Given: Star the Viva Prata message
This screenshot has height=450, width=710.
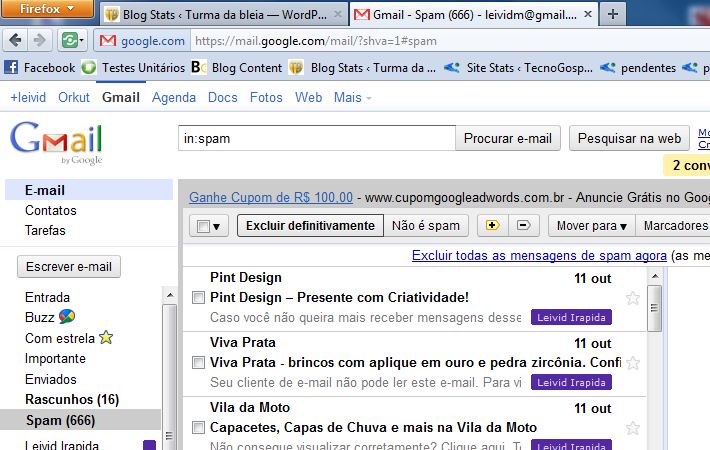Looking at the screenshot, I should pos(633,363).
